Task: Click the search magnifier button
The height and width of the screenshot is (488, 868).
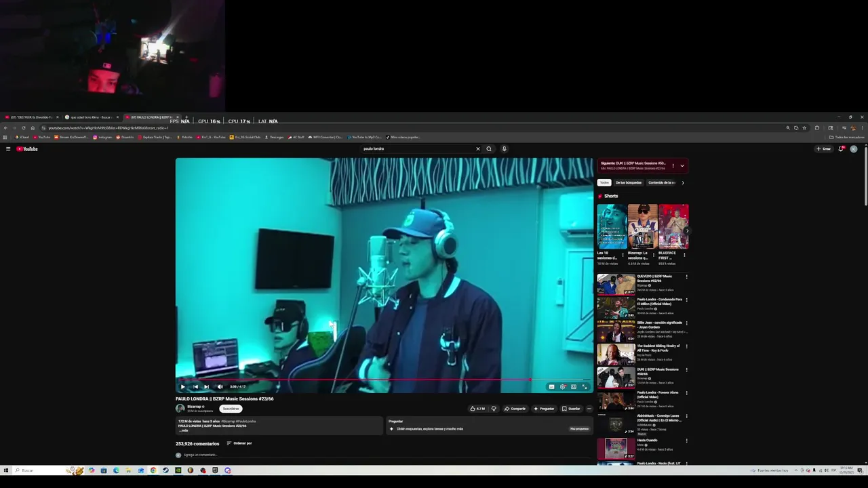Action: [x=489, y=149]
